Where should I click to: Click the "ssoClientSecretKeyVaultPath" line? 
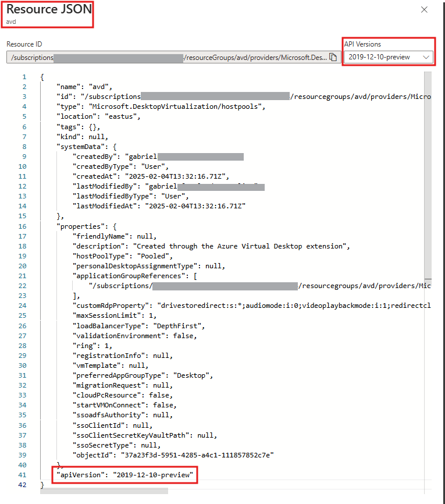click(145, 435)
